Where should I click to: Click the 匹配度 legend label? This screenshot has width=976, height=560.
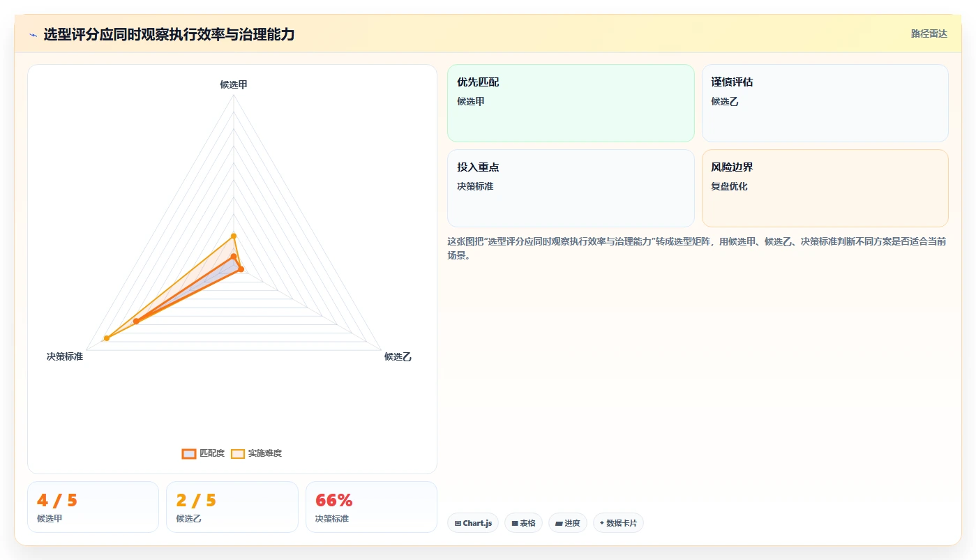212,453
